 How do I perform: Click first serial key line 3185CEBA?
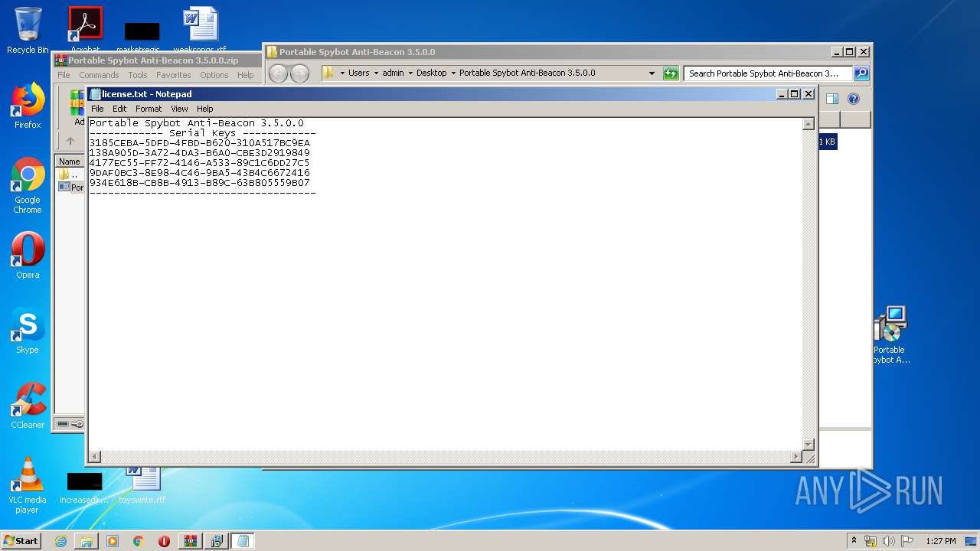(x=200, y=143)
